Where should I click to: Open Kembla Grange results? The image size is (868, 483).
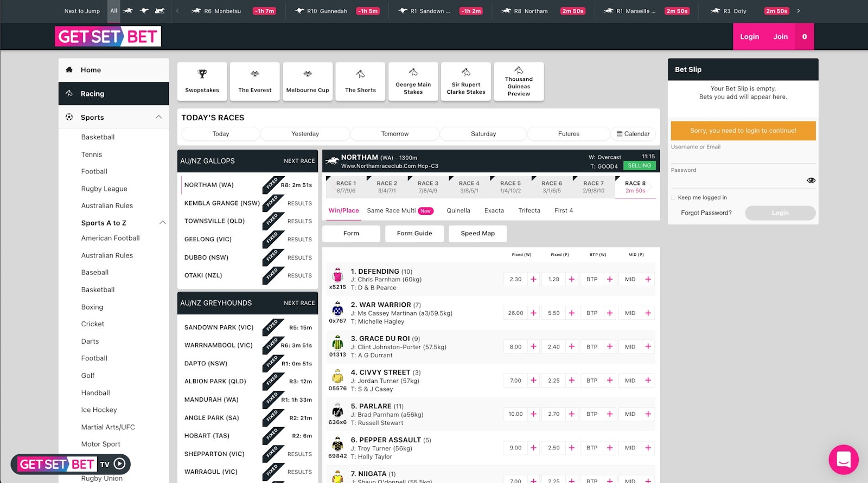[299, 203]
